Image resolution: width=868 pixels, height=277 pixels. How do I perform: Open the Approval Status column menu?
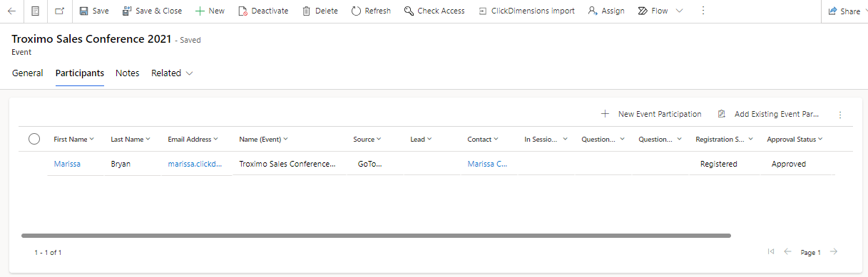pos(795,140)
